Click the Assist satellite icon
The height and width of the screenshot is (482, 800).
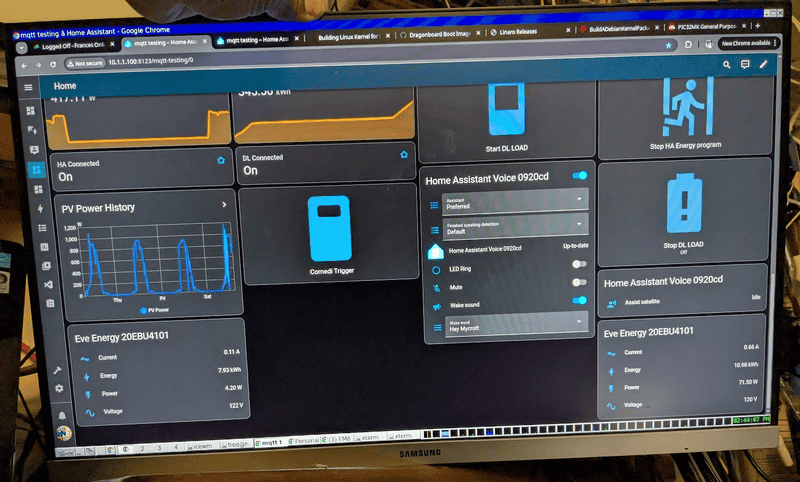point(612,304)
